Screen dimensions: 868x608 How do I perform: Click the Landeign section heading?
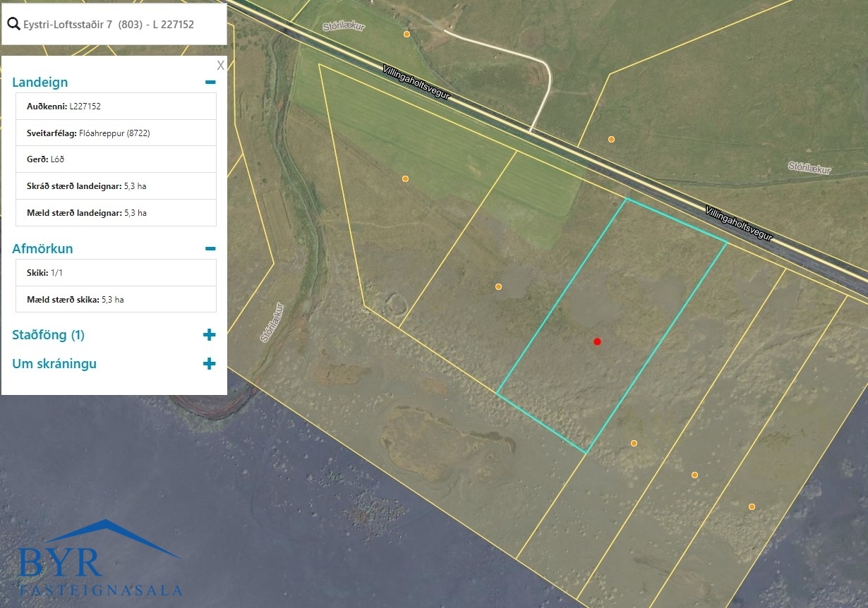(x=40, y=82)
